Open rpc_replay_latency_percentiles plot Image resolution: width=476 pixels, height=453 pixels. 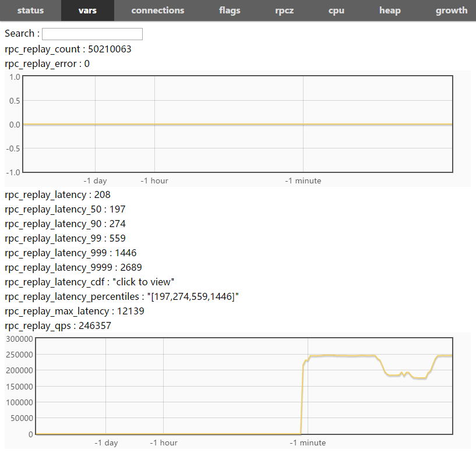(x=121, y=296)
